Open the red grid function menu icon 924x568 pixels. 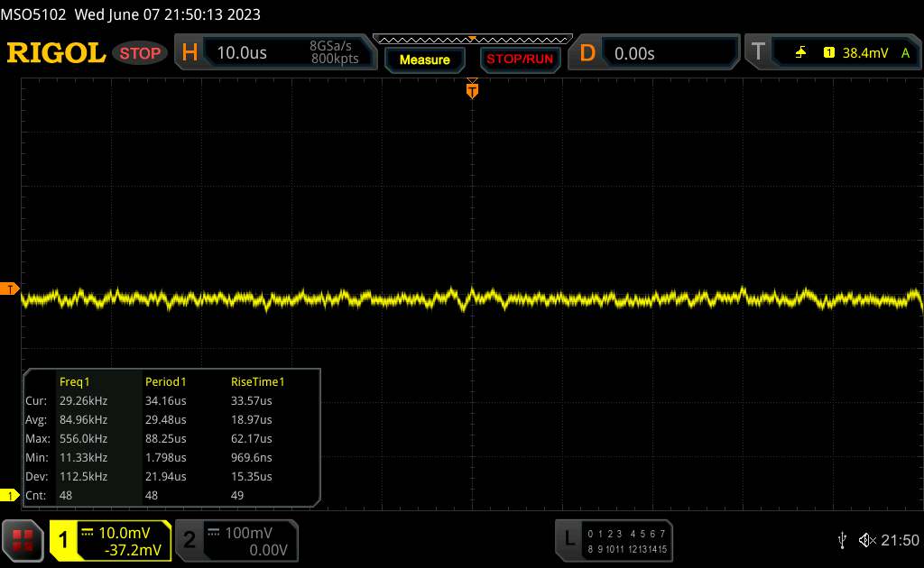coord(23,539)
